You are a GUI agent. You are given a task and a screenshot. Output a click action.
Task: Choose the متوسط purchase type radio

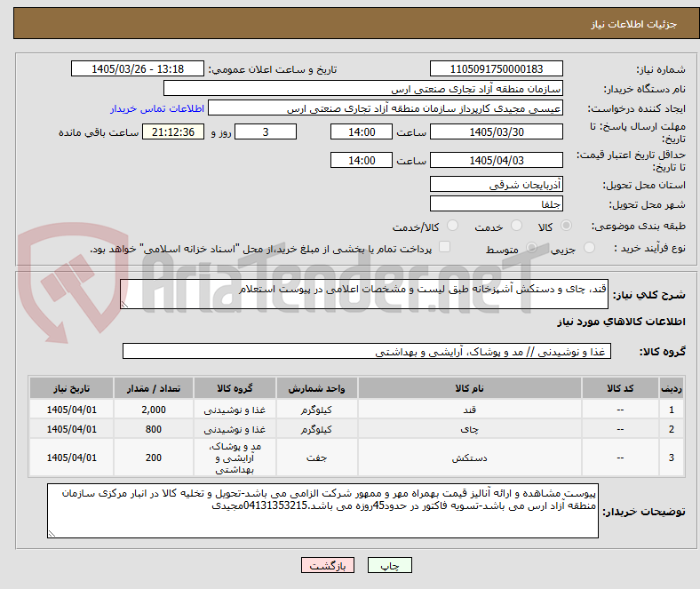click(x=531, y=248)
